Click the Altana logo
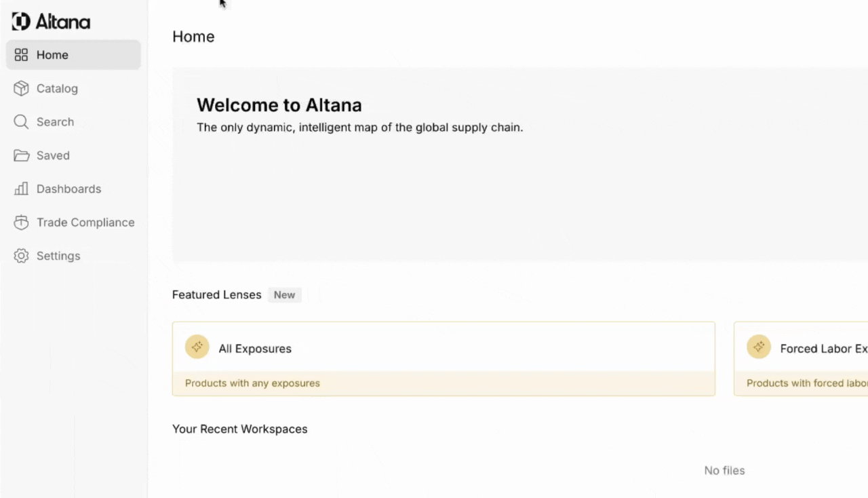Image resolution: width=868 pixels, height=498 pixels. [51, 22]
